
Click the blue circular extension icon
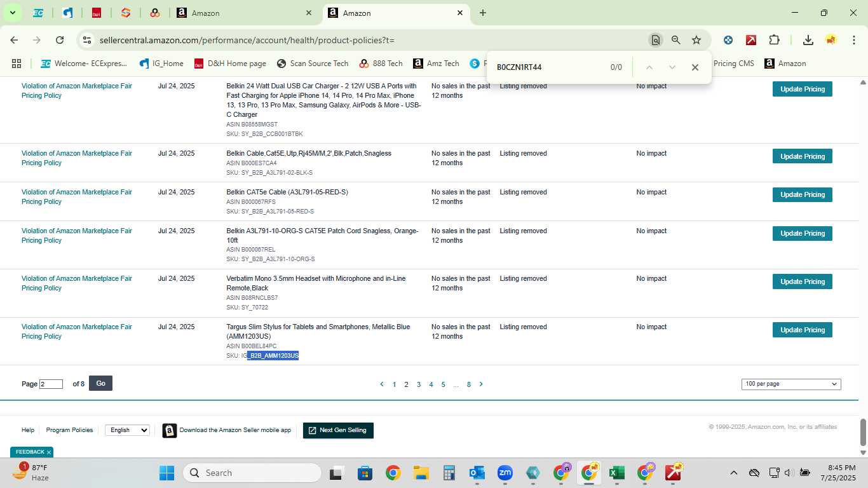coord(728,40)
